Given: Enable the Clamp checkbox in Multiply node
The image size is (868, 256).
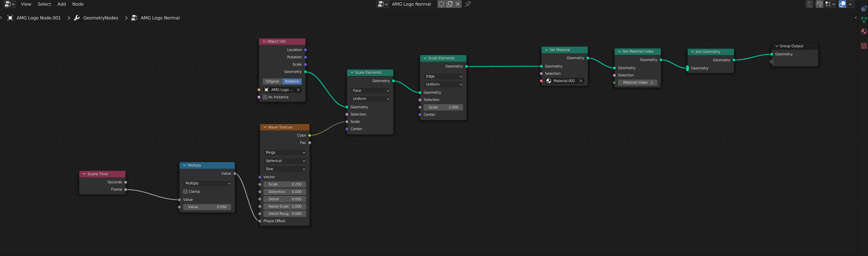Looking at the screenshot, I should 185,191.
